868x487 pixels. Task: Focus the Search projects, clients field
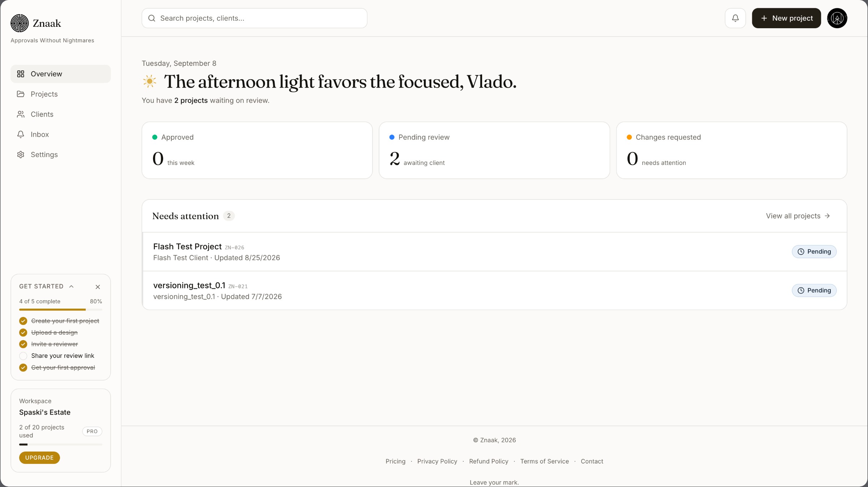tap(255, 18)
